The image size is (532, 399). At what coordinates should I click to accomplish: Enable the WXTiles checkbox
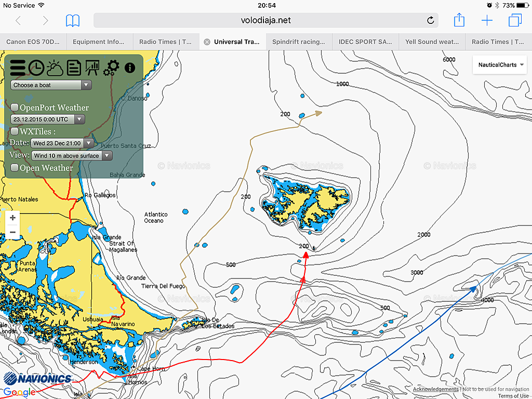(15, 131)
